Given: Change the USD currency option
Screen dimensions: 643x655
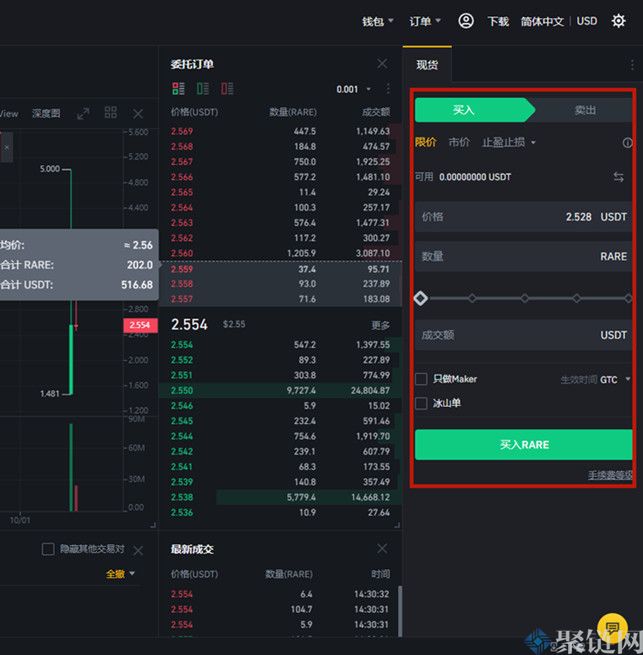Looking at the screenshot, I should coord(587,21).
